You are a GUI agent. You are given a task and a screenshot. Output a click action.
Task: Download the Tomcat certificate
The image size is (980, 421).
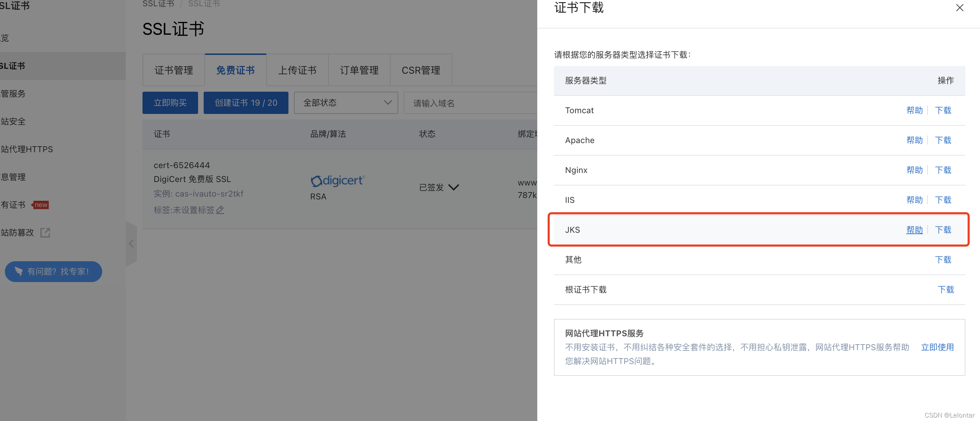943,110
